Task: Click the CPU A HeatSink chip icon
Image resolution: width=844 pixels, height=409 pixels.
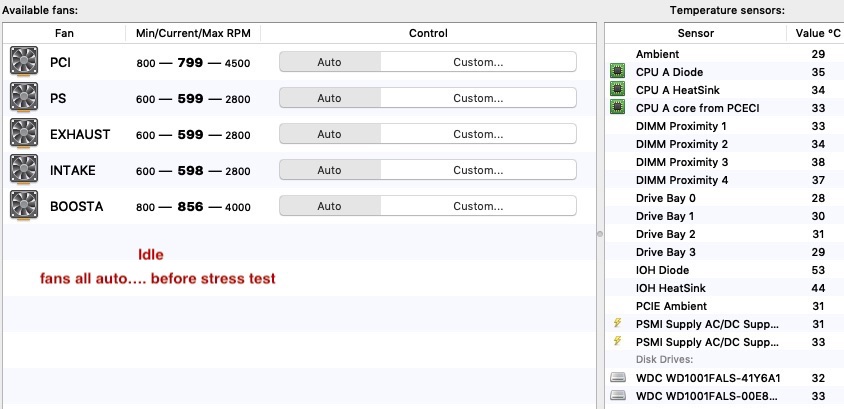Action: (617, 90)
